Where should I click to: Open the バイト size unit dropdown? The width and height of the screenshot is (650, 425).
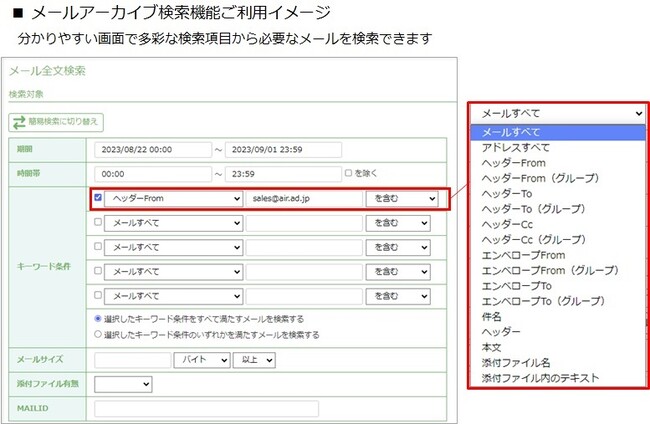pyautogui.click(x=201, y=360)
